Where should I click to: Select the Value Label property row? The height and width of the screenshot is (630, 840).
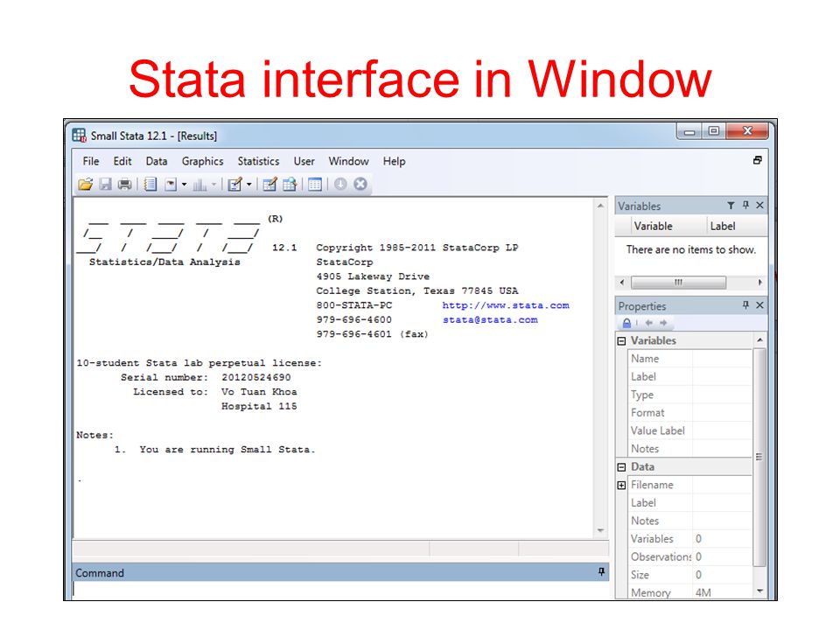(x=690, y=430)
